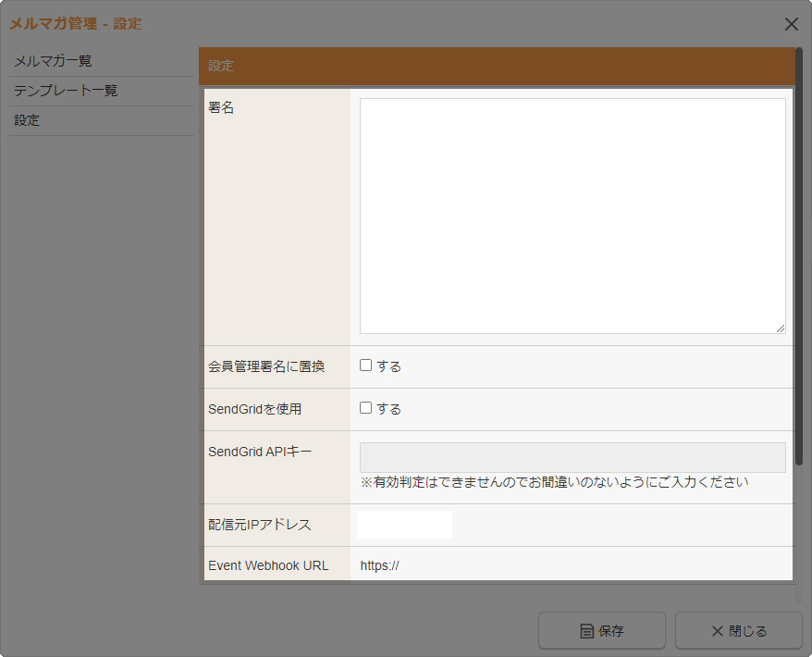The height and width of the screenshot is (657, 812).
Task: Click the 署名 textarea resize handle
Action: (781, 328)
